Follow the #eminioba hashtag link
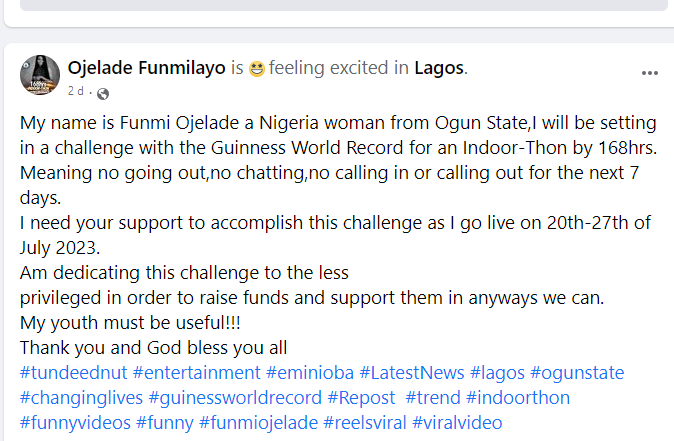The width and height of the screenshot is (674, 441). 308,373
